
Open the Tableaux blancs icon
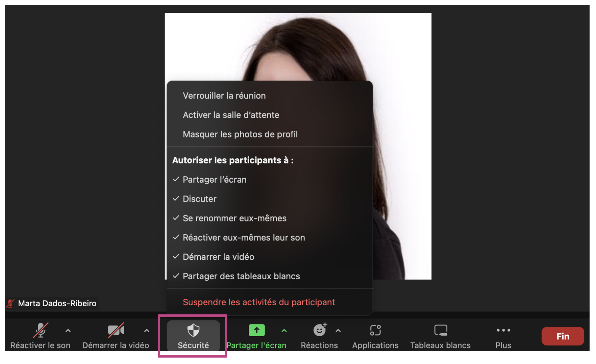click(x=440, y=330)
